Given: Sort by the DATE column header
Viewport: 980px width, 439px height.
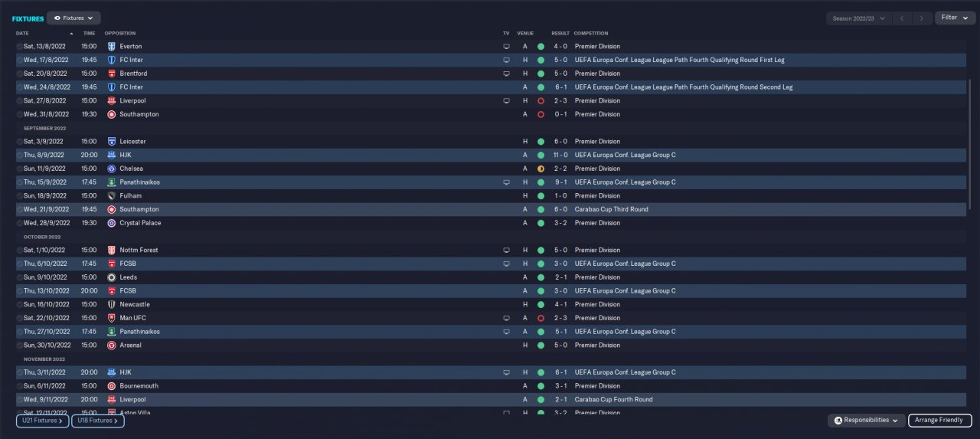Looking at the screenshot, I should click(x=22, y=34).
